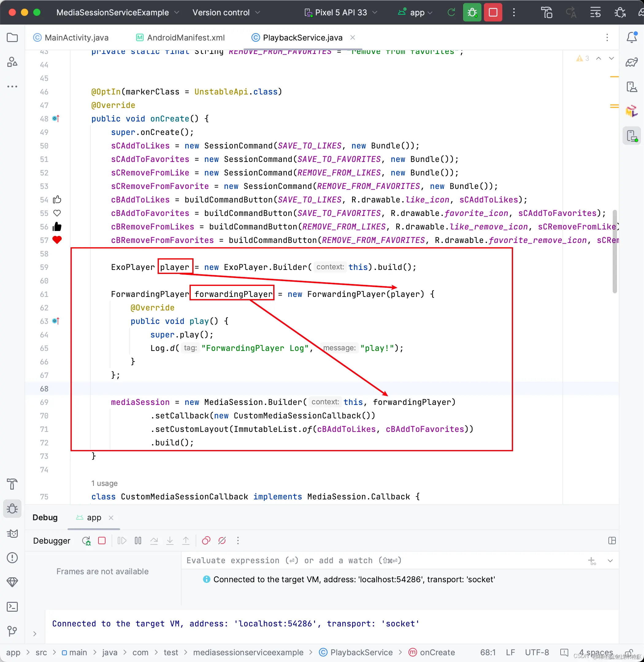Open View Breakpoints dialog
Image resolution: width=644 pixels, height=662 pixels.
(x=206, y=541)
